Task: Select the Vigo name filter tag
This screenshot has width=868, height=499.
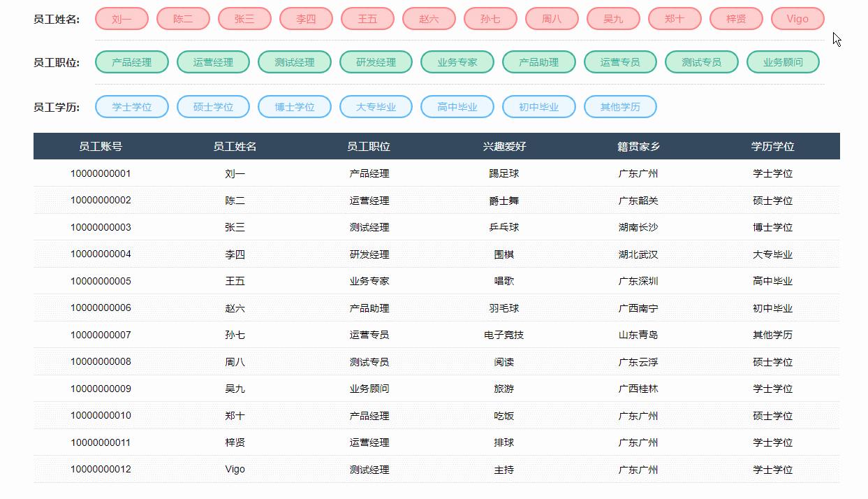Action: (797, 19)
